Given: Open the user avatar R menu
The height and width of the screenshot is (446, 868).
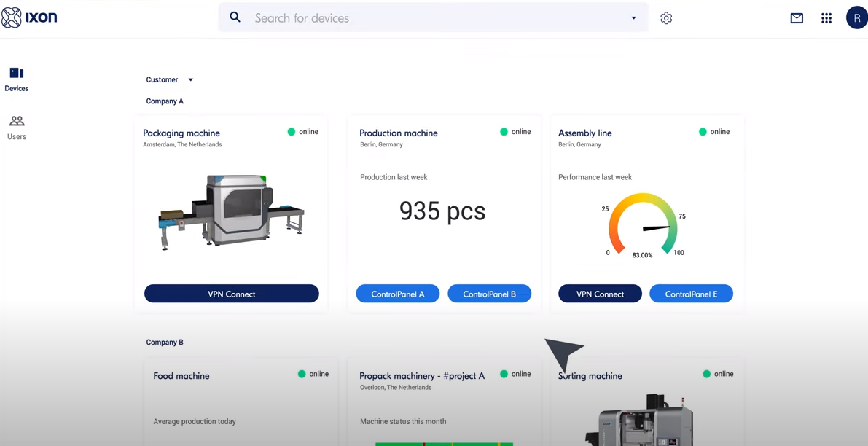Looking at the screenshot, I should [857, 17].
